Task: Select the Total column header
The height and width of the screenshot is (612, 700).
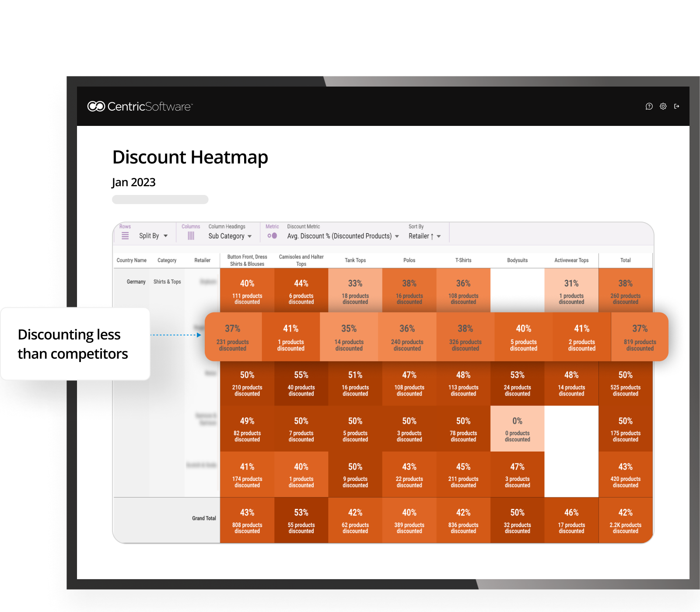Action: pyautogui.click(x=625, y=260)
